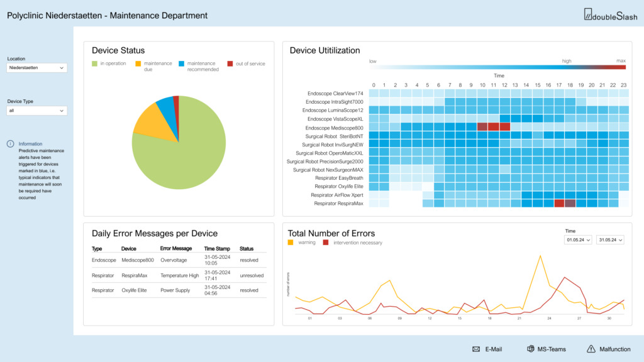The height and width of the screenshot is (362, 644).
Task: Click the Endoscope LuminaScope12 row label
Action: (x=333, y=111)
